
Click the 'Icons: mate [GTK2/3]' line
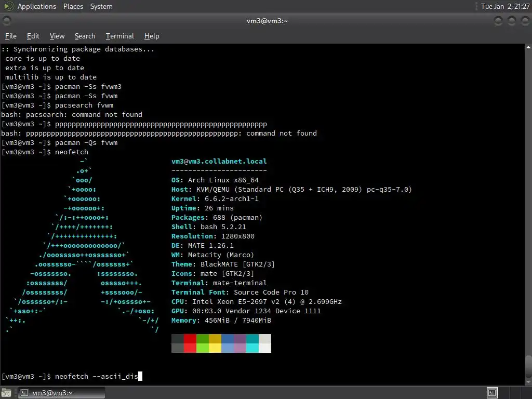(x=212, y=273)
